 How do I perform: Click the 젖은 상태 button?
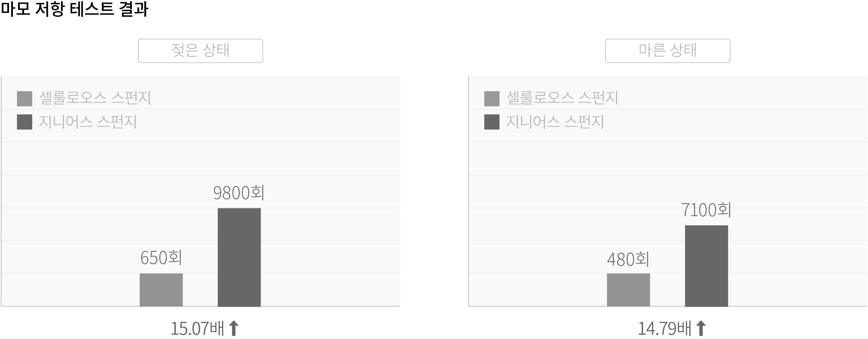(200, 51)
